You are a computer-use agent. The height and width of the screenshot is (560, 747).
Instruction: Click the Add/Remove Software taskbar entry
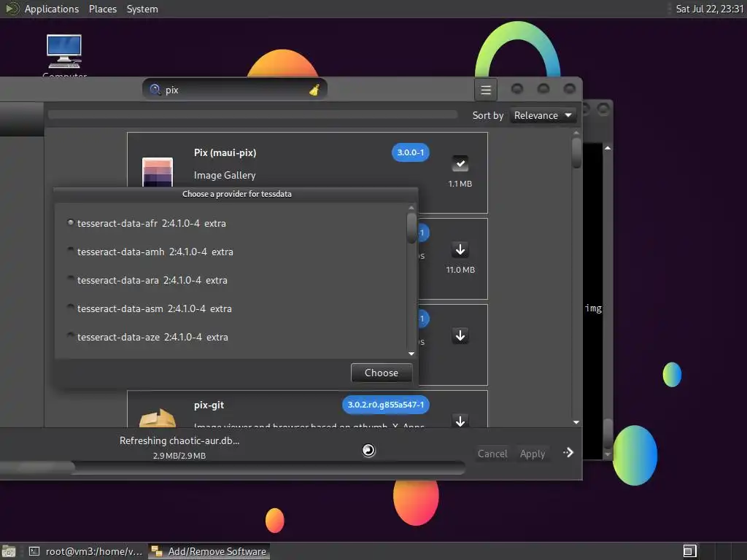pos(209,551)
